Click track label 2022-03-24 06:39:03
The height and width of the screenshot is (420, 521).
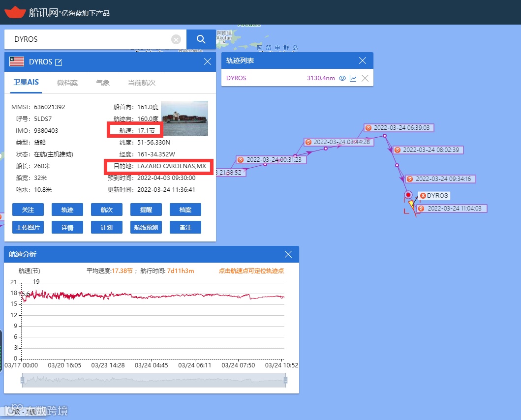click(398, 127)
